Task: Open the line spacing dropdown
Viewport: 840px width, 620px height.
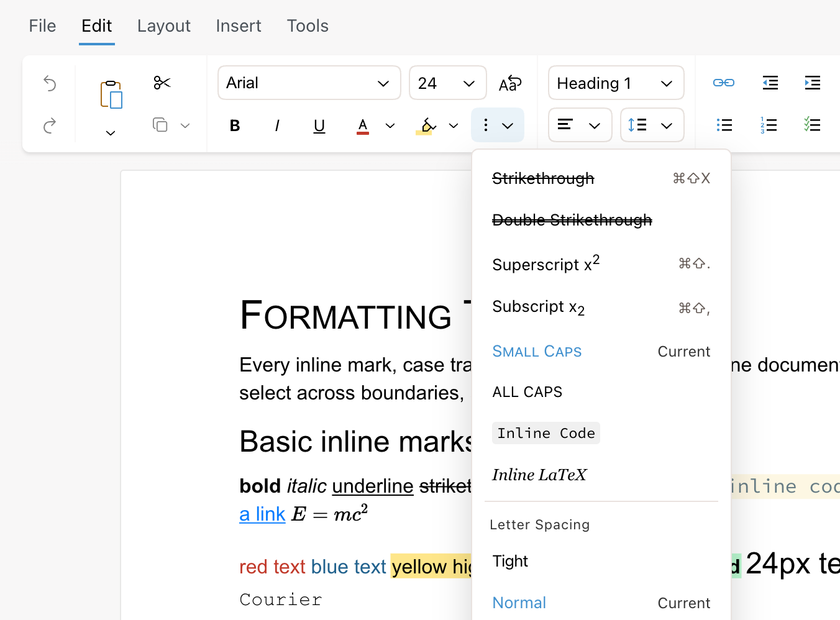Action: [x=652, y=125]
